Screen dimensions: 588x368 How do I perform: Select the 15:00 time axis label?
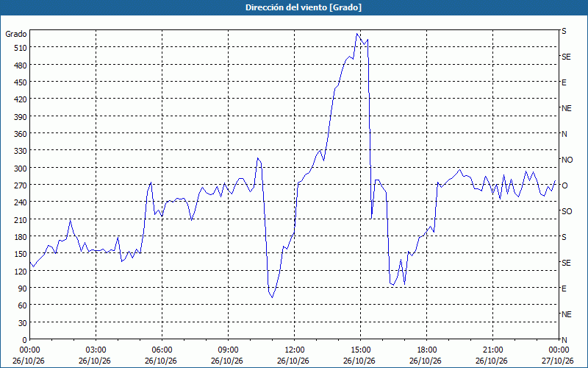[360, 350]
